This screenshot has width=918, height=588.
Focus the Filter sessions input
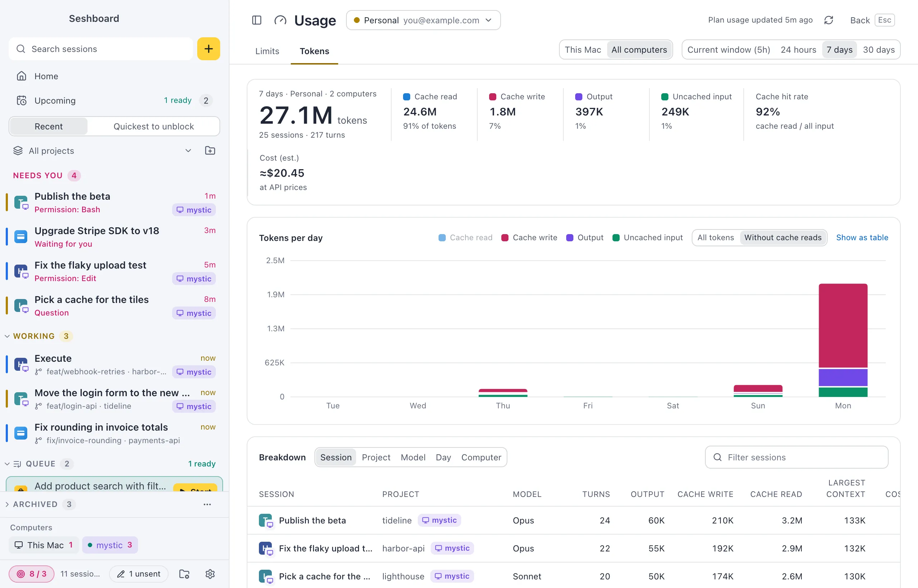[x=796, y=457]
